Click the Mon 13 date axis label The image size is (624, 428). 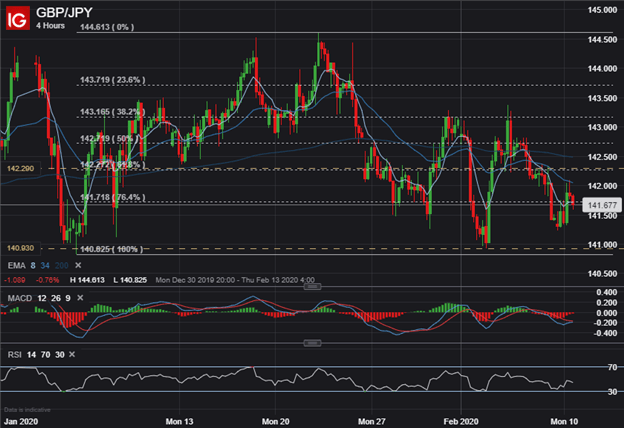click(179, 421)
